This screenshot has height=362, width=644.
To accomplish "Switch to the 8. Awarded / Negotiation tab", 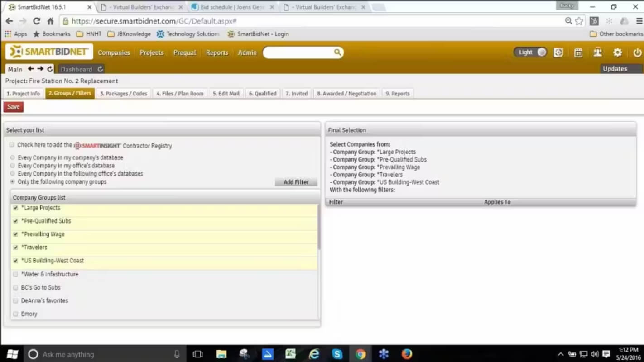I will click(x=346, y=94).
